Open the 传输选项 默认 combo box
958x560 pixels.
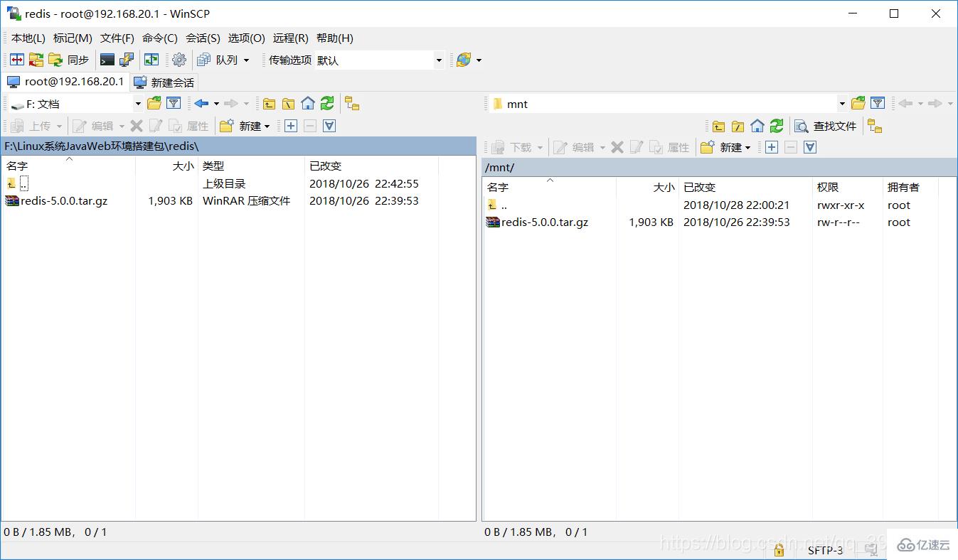click(380, 60)
